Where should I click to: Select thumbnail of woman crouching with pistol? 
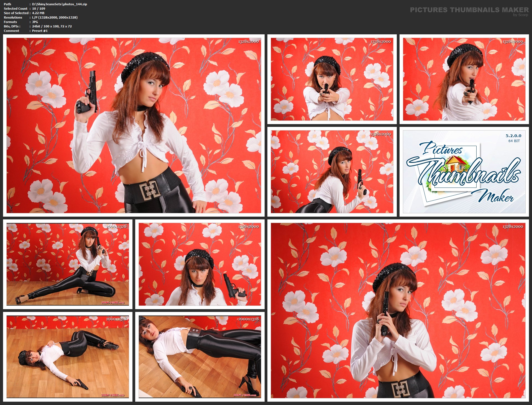[332, 172]
